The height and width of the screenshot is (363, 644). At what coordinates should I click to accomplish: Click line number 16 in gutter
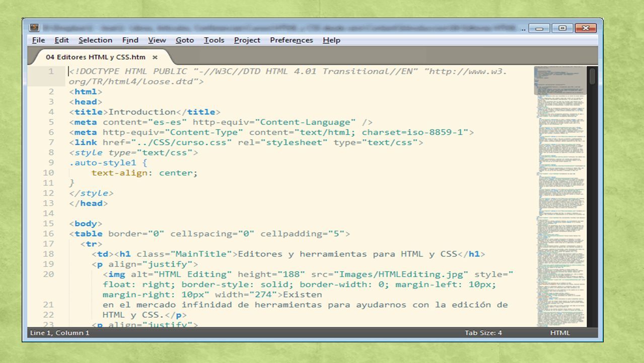[x=48, y=233]
